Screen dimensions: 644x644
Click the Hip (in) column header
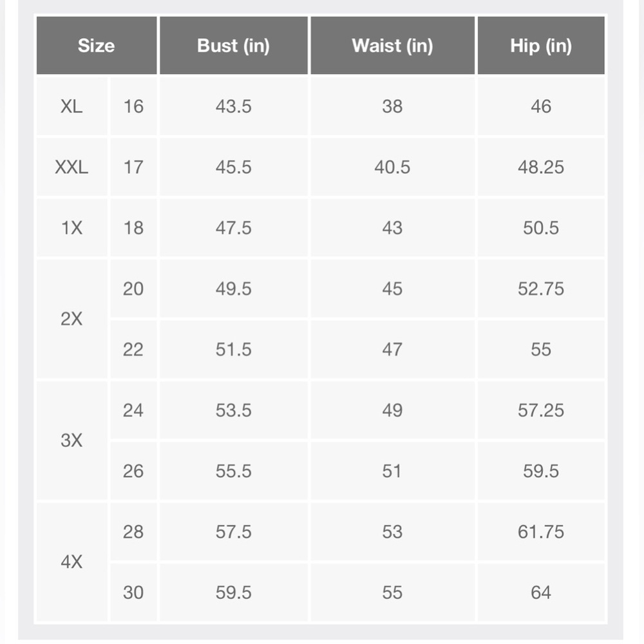[541, 46]
